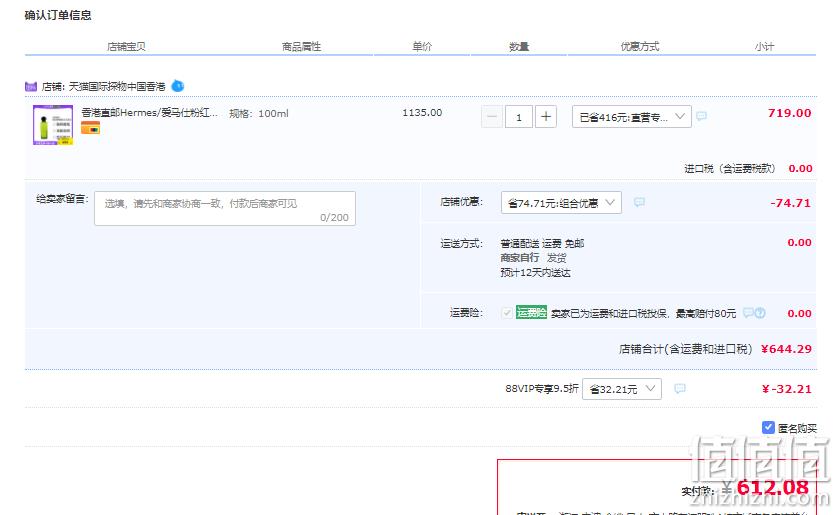
Task: Open store link 天猫国际探物中国香港
Action: click(117, 86)
